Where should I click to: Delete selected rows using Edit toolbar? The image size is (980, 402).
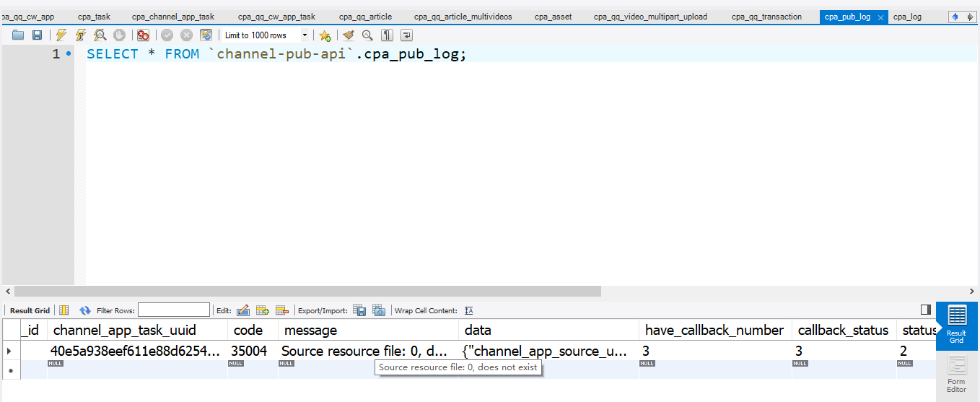point(281,310)
